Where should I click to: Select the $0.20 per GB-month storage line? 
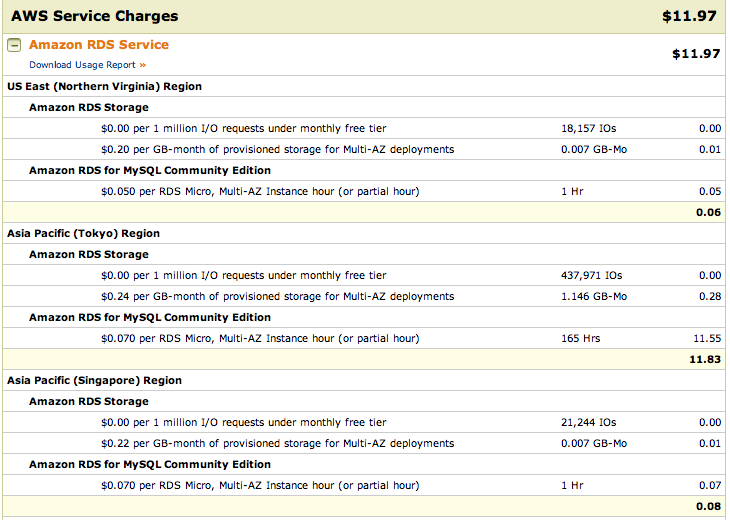click(x=277, y=149)
